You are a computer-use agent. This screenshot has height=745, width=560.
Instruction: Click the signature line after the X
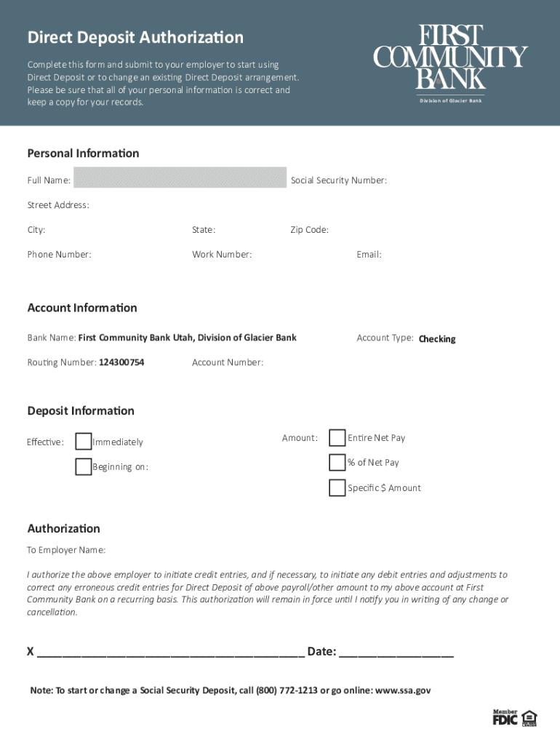[x=171, y=651]
